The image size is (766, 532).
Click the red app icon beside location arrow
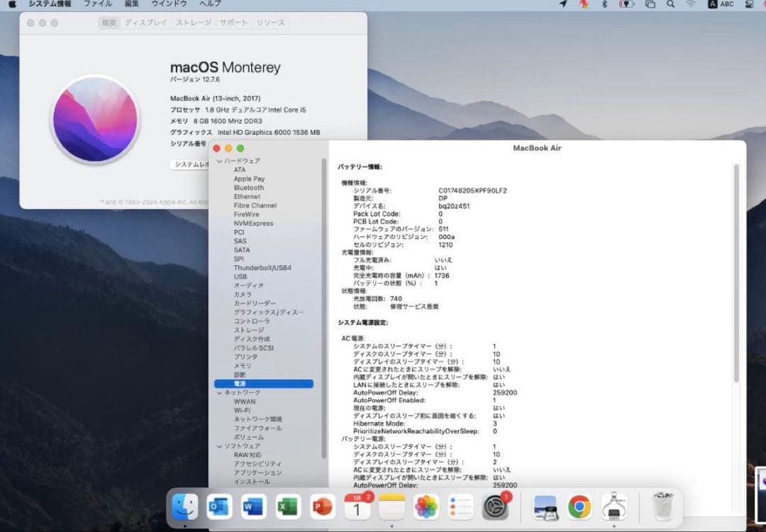584,4
